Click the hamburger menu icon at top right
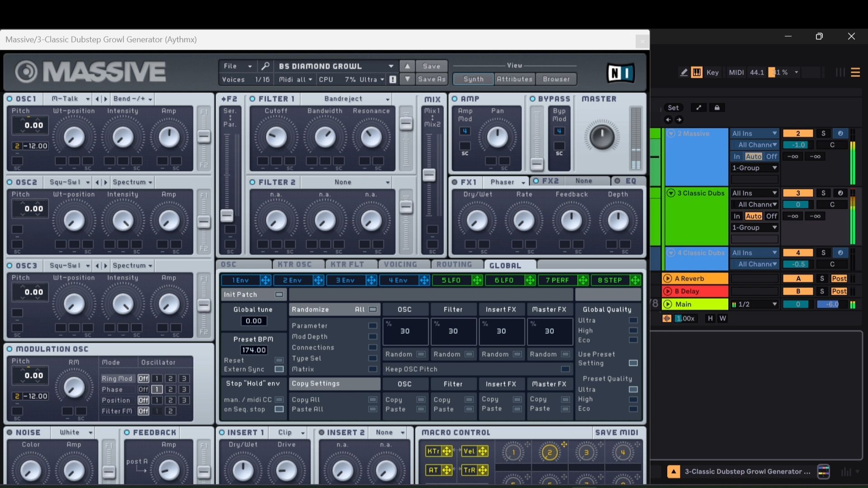This screenshot has width=868, height=488. (x=855, y=72)
